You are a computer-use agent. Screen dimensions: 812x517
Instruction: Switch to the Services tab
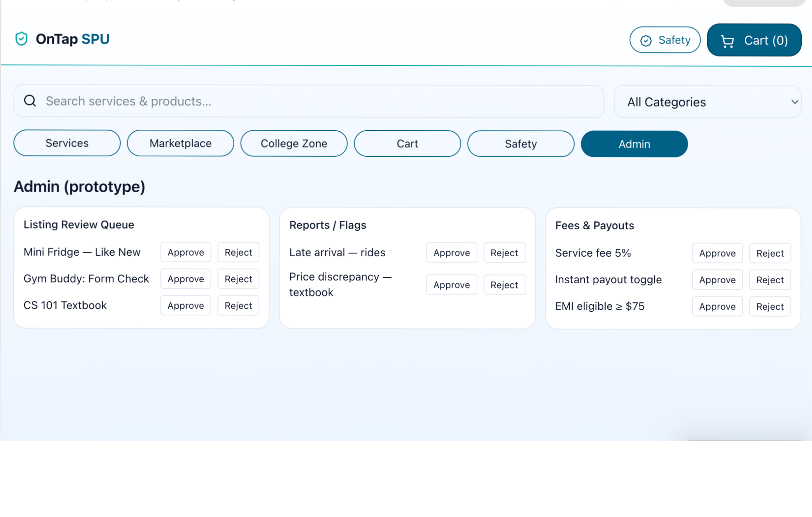(x=67, y=143)
